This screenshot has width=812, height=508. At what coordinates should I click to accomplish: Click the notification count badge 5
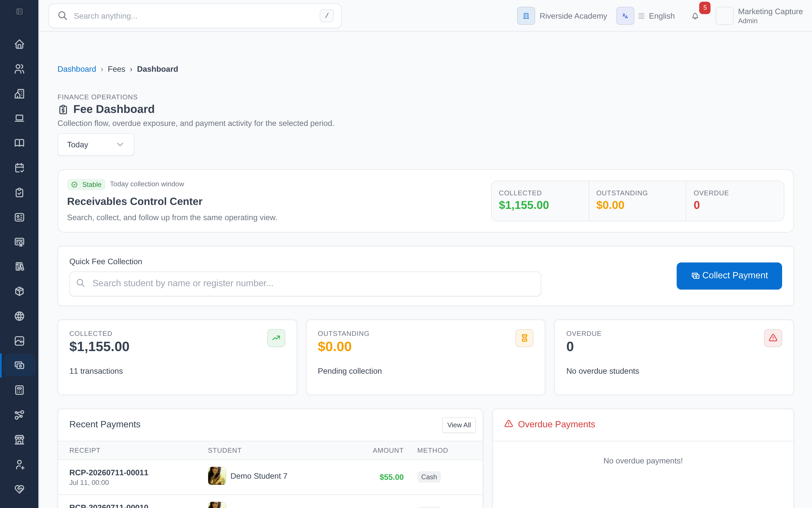coord(705,8)
